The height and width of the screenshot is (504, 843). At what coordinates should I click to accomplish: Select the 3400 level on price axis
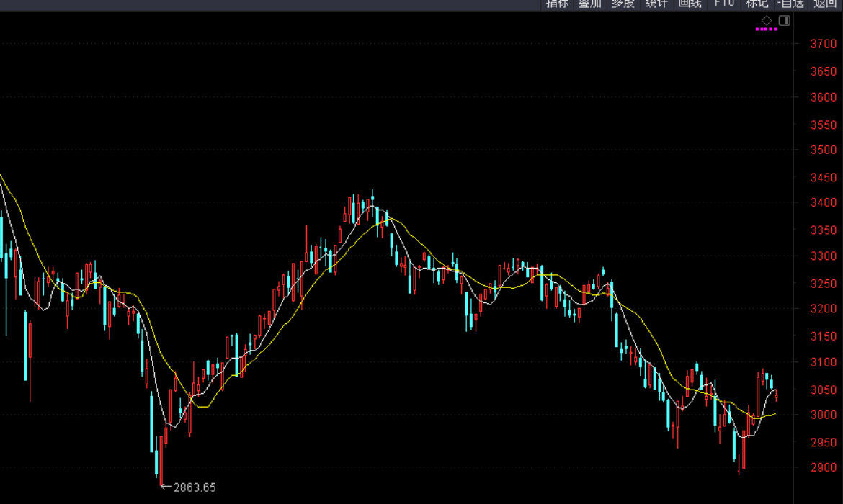click(824, 203)
